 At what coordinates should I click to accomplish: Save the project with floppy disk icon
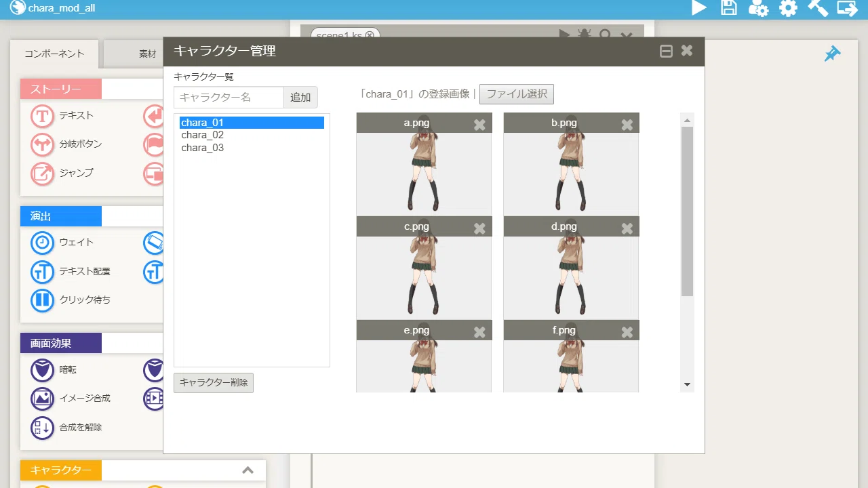click(x=729, y=8)
